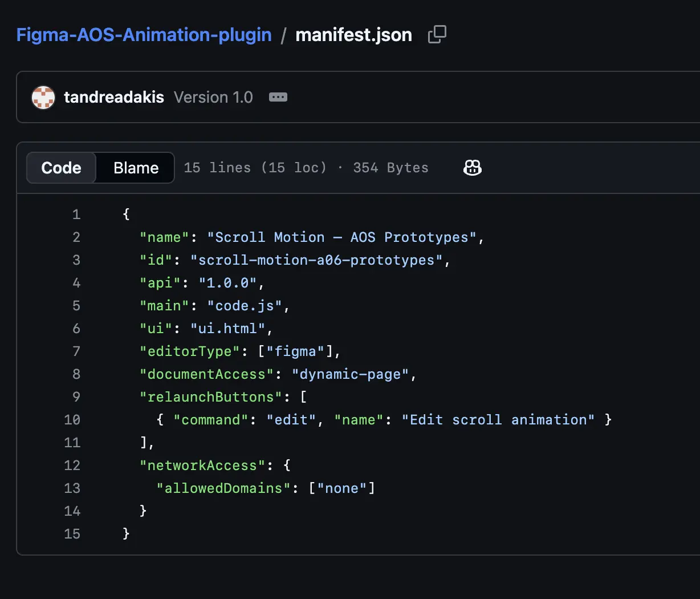Open the Version 1.0 commit link
The height and width of the screenshot is (599, 700).
[213, 97]
